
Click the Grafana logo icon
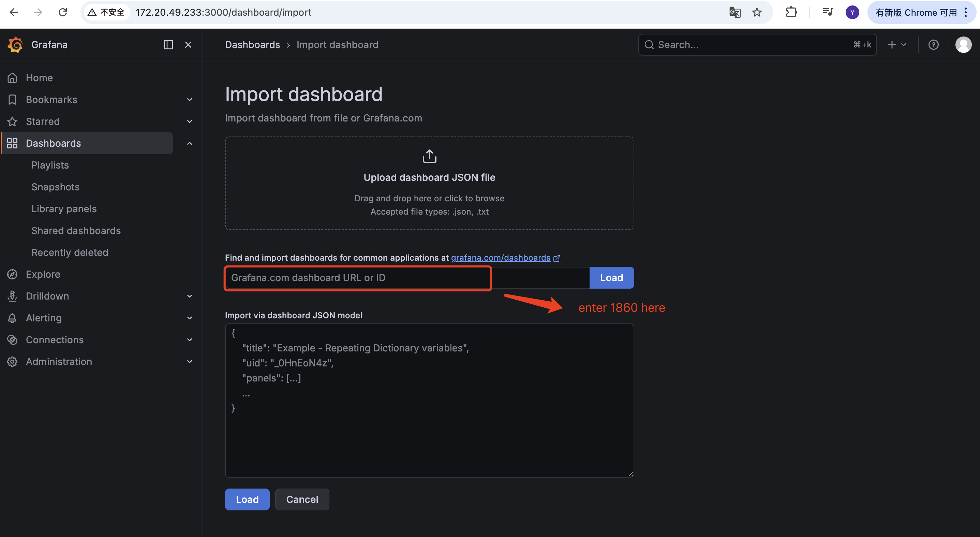(x=15, y=45)
